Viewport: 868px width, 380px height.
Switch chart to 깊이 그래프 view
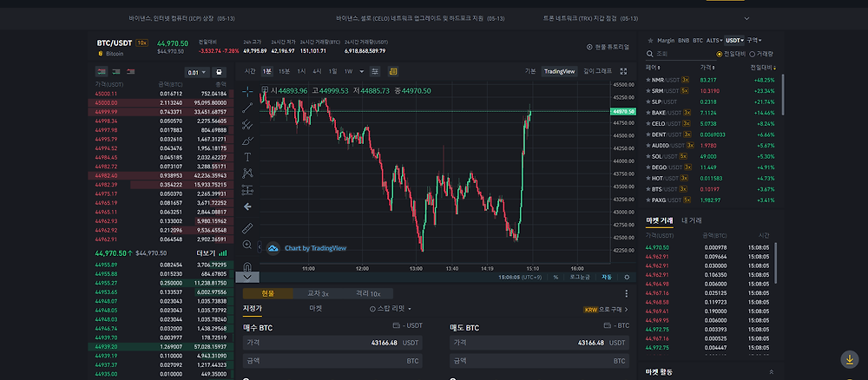coord(597,71)
